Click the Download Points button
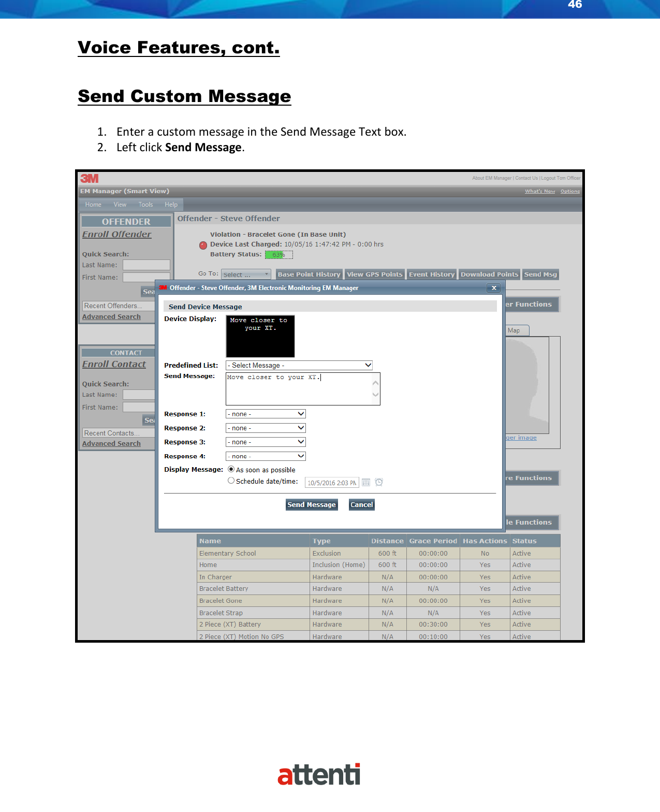The image size is (660, 812). point(490,274)
